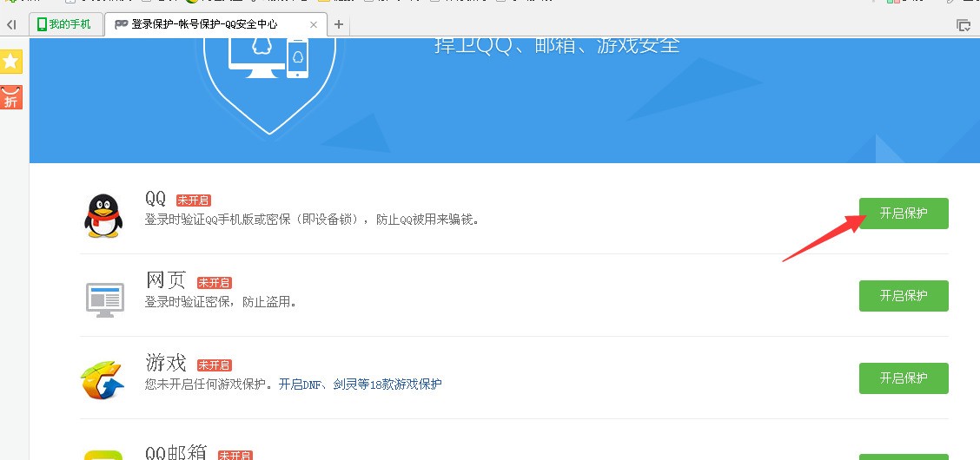Viewport: 980px width, 460px height.
Task: Click the QQ heading text
Action: [x=156, y=199]
